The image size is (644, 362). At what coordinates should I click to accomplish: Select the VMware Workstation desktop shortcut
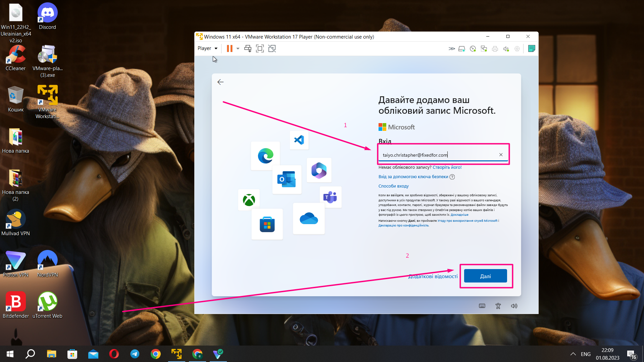tap(47, 102)
